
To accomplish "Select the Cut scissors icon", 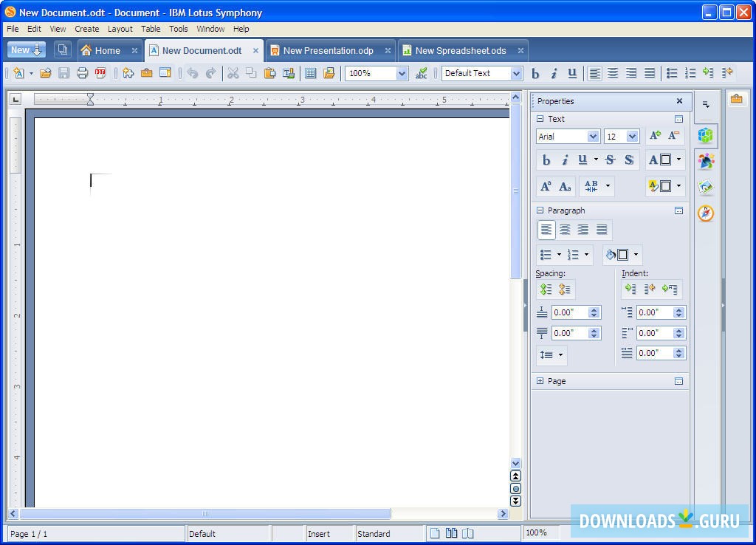I will pos(233,73).
